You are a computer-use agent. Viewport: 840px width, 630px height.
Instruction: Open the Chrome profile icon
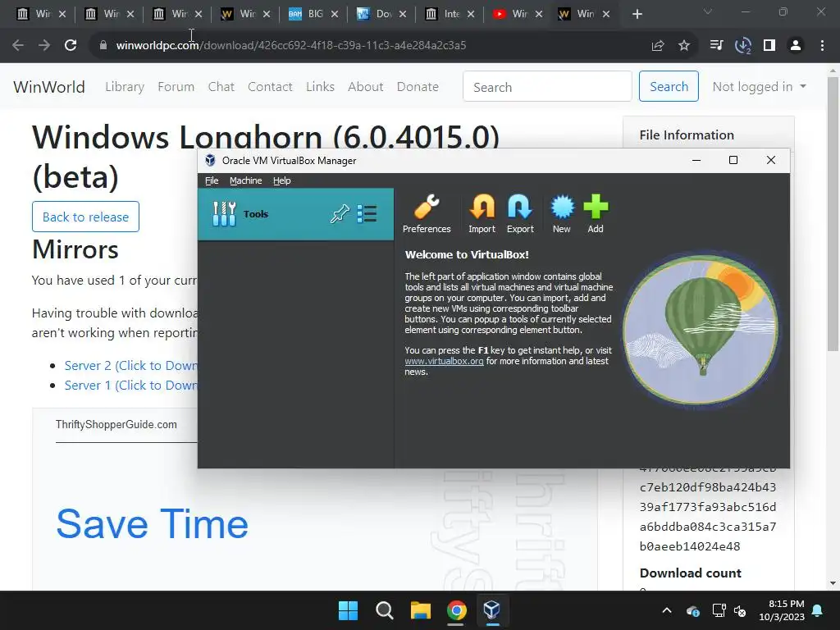pos(796,46)
